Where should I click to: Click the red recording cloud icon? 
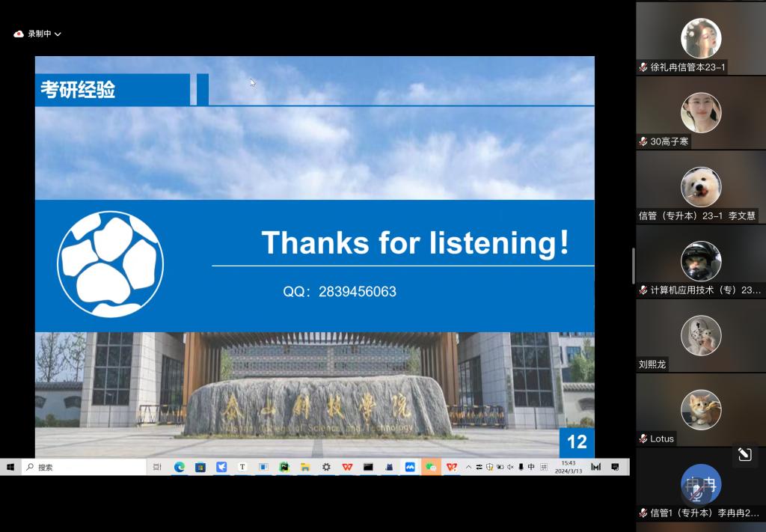click(x=19, y=34)
